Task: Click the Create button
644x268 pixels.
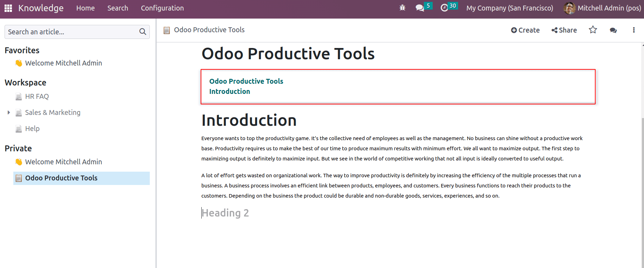Action: (x=525, y=30)
